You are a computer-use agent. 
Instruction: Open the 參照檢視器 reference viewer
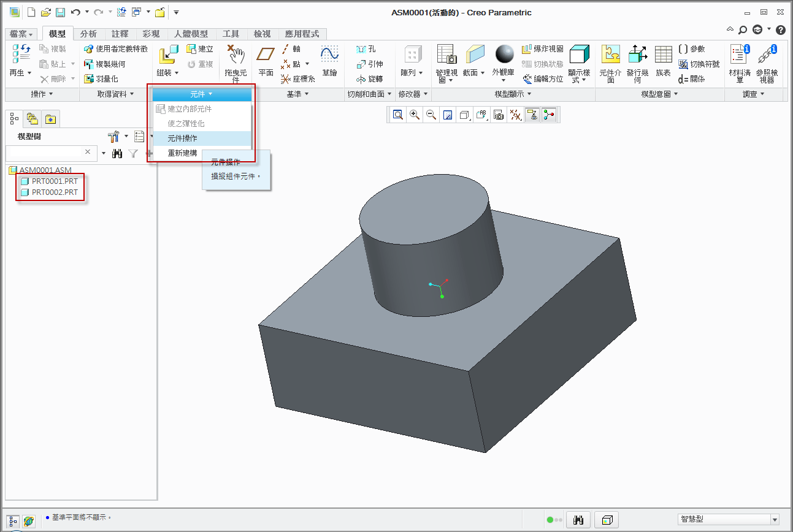click(767, 60)
